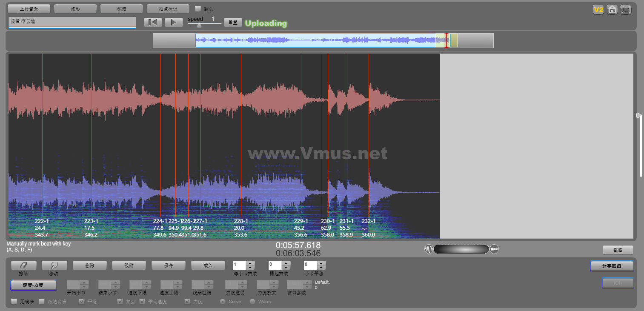Image resolution: width=644 pixels, height=311 pixels.
Task: Click the beat marker labeled 228-1
Action: point(241,221)
